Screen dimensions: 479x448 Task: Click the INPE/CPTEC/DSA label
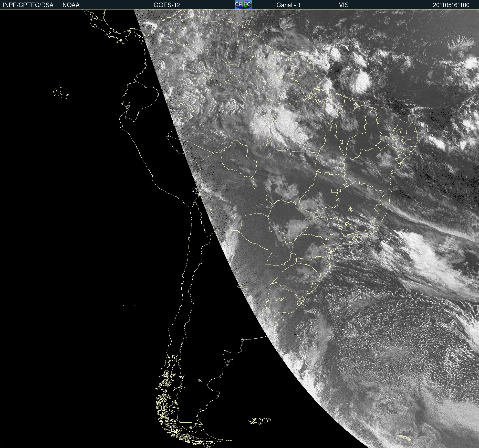click(28, 5)
